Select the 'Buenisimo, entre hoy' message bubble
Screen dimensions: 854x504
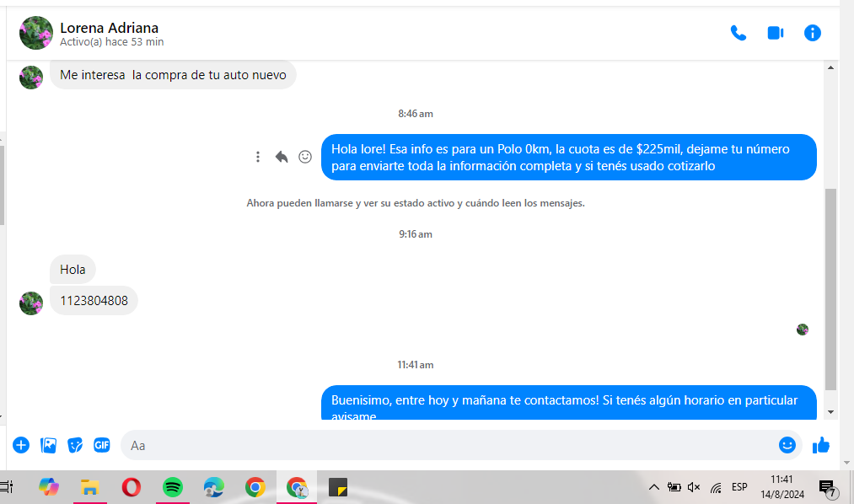568,403
